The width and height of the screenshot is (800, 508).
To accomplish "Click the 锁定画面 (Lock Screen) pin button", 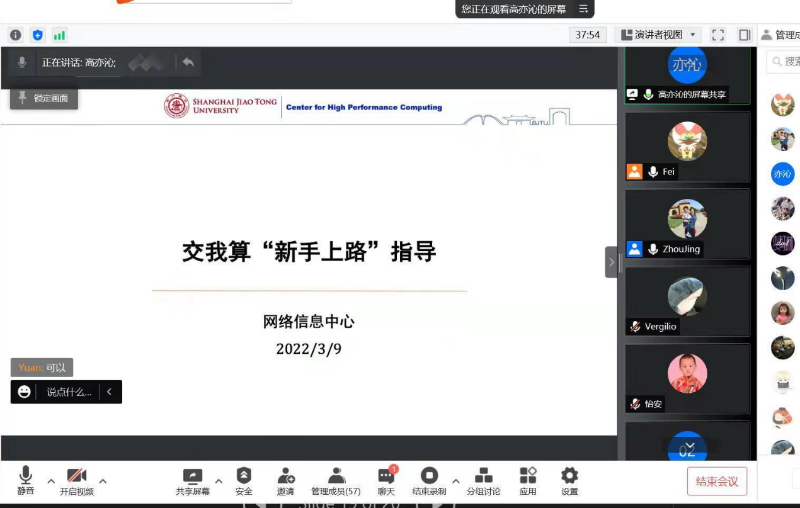I will (x=44, y=98).
